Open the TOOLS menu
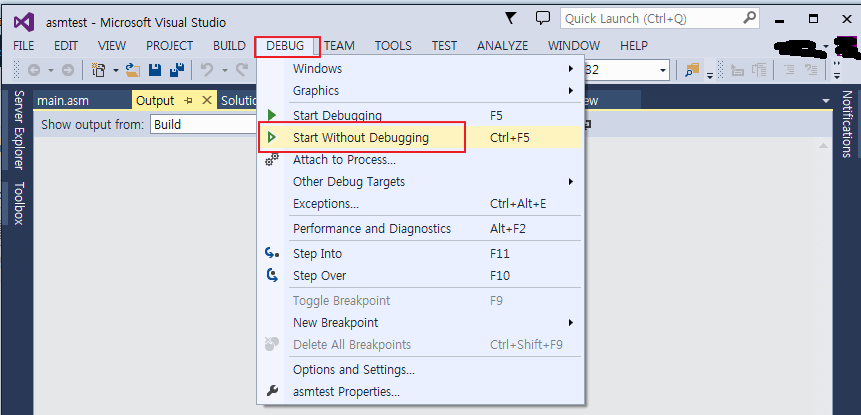The width and height of the screenshot is (861, 415). (393, 46)
